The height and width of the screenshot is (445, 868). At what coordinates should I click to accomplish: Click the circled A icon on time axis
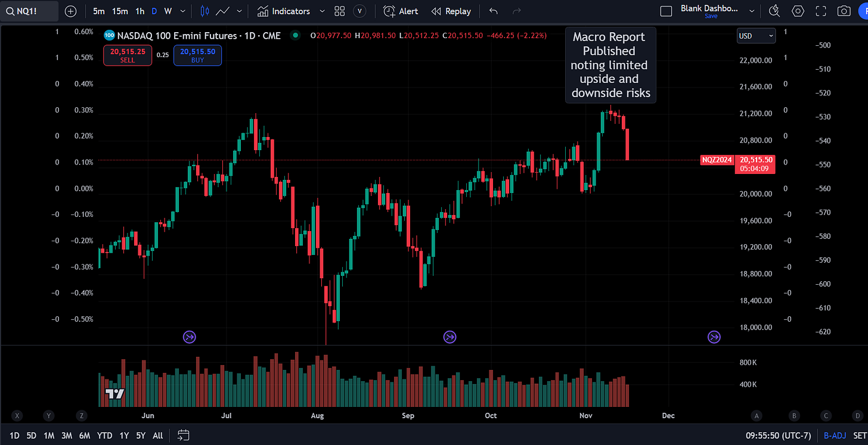click(757, 415)
